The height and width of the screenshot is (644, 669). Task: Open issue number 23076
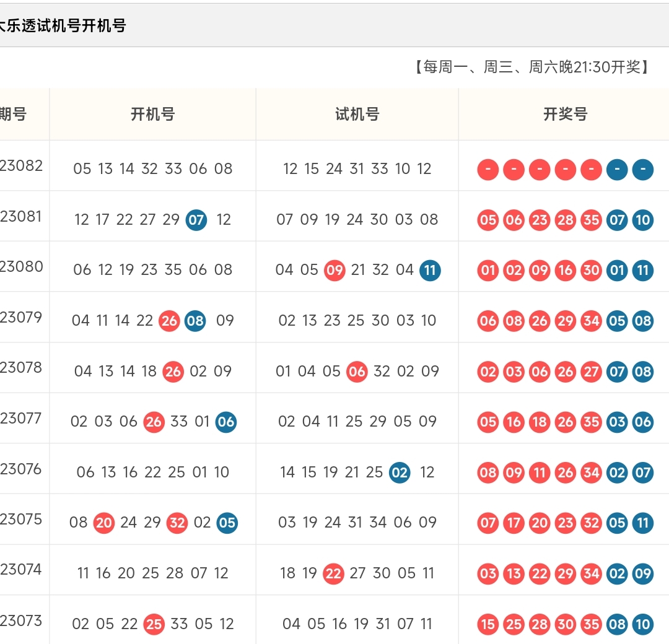point(21,469)
